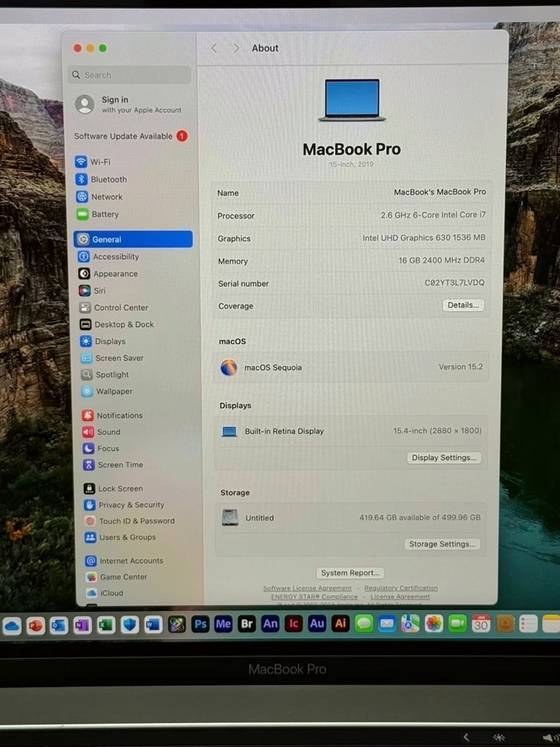Open Mail in the Dock
The width and height of the screenshot is (560, 747).
pyautogui.click(x=387, y=623)
